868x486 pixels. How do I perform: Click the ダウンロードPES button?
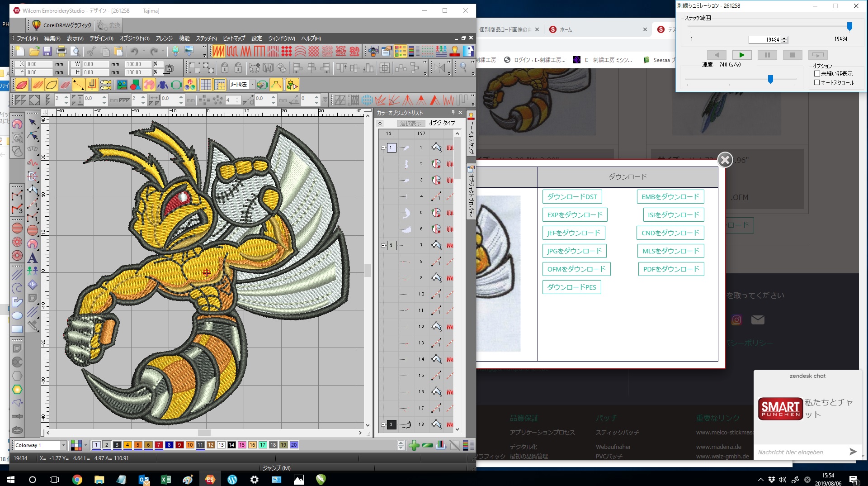[571, 287]
